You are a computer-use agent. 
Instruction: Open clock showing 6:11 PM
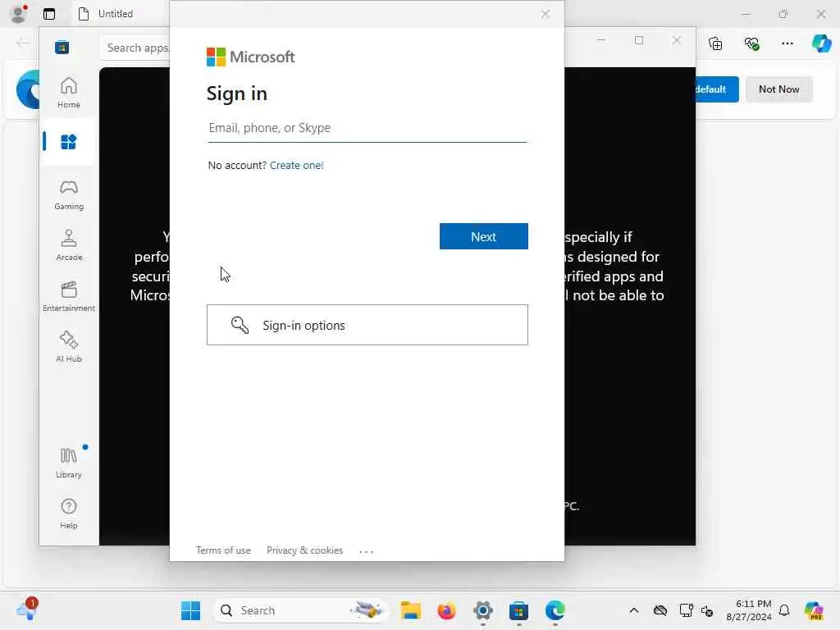click(x=749, y=610)
